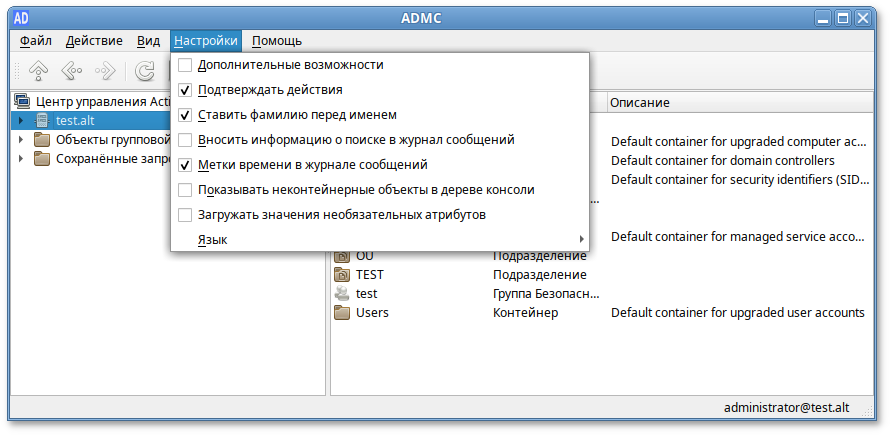Click the refresh toolbar icon
890x435 pixels.
[x=145, y=70]
